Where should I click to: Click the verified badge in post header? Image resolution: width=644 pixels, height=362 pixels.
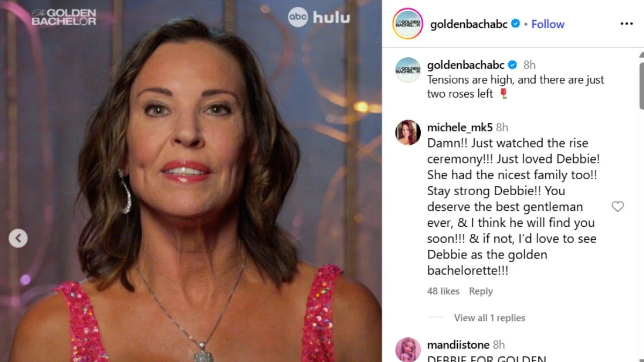point(516,24)
